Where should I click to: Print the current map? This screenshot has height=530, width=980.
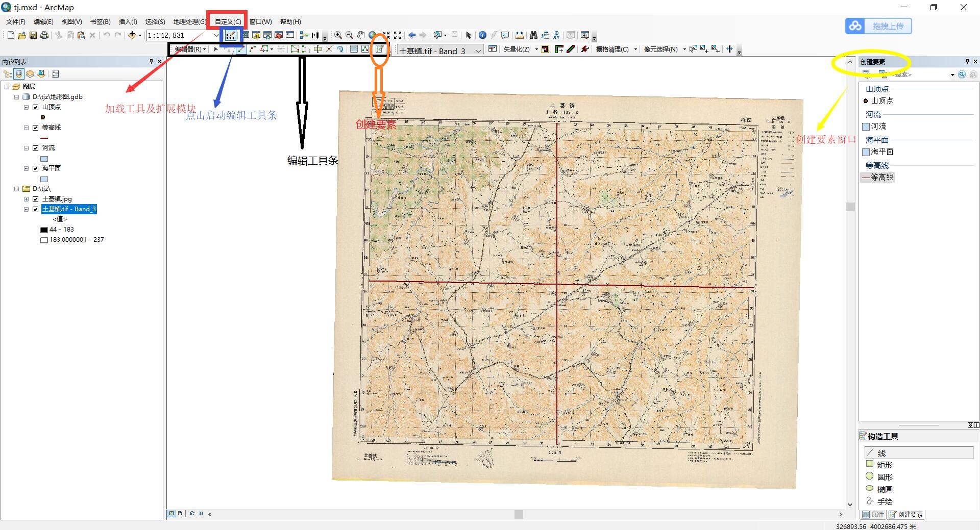coord(44,35)
